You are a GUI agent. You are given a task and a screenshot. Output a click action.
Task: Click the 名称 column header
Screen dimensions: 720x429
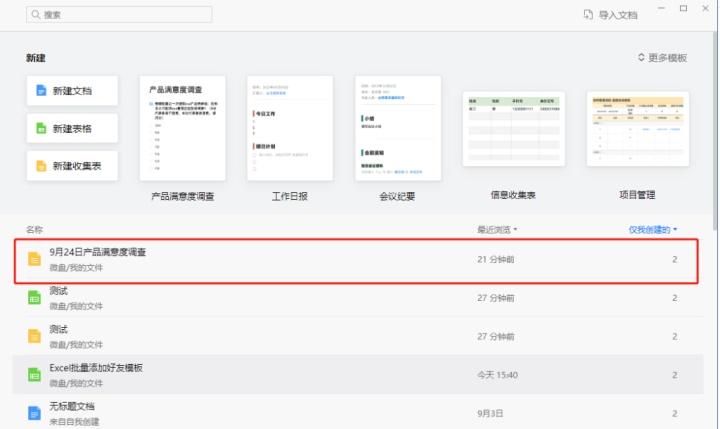34,229
